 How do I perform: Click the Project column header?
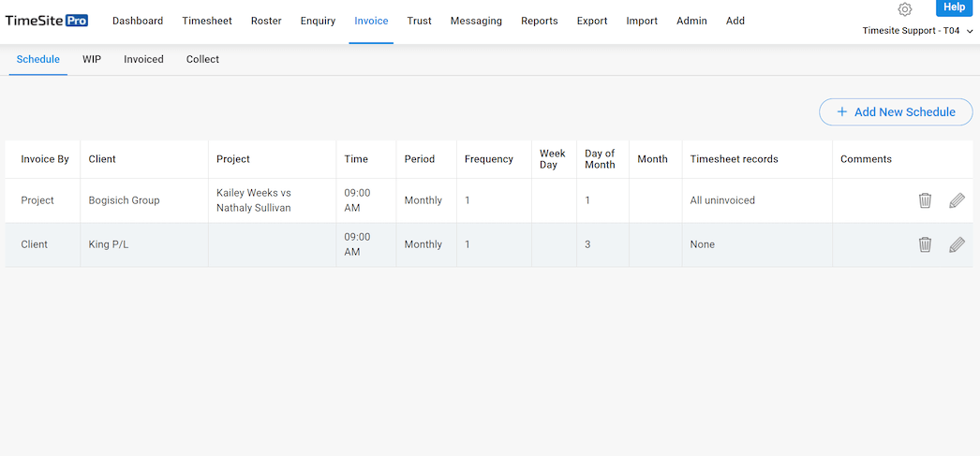click(233, 159)
